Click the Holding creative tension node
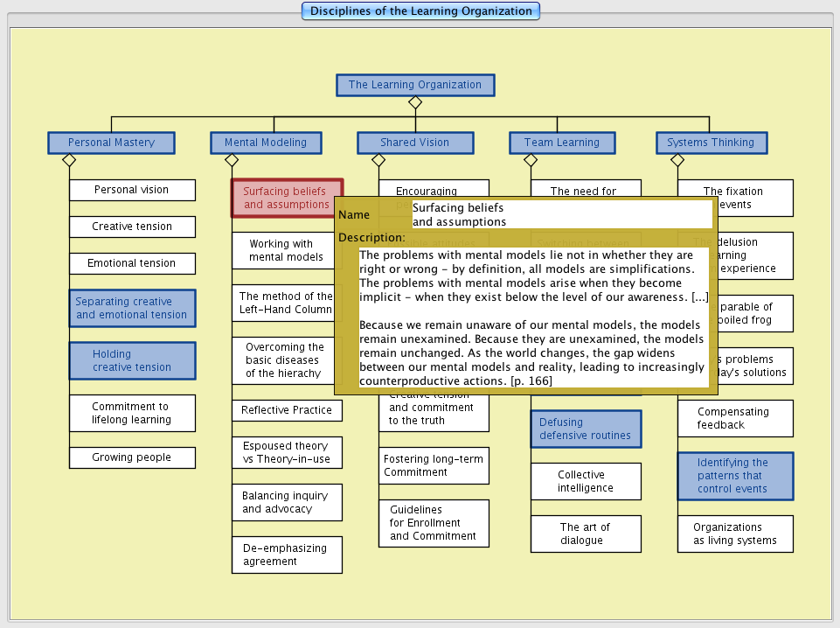The width and height of the screenshot is (840, 628). pos(132,360)
